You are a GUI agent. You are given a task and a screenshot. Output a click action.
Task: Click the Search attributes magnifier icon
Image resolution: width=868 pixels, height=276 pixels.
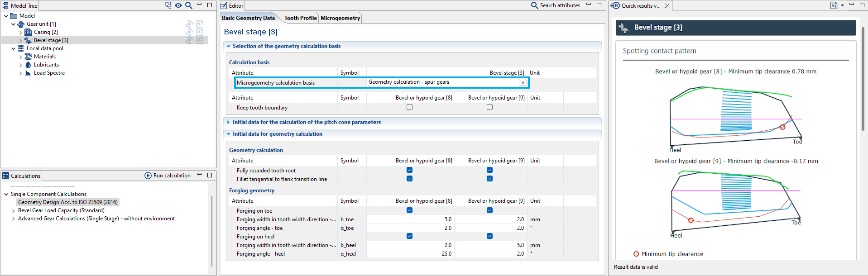tap(534, 5)
